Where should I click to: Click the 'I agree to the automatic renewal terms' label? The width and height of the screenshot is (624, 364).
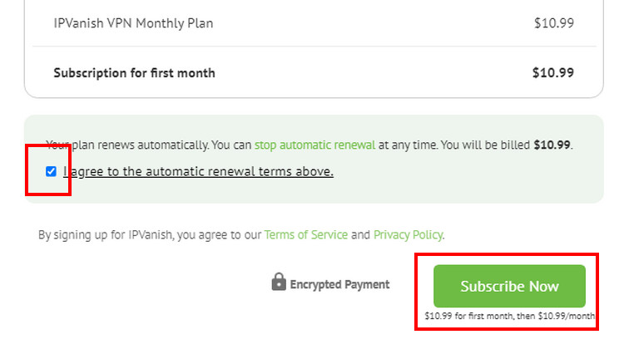click(198, 171)
